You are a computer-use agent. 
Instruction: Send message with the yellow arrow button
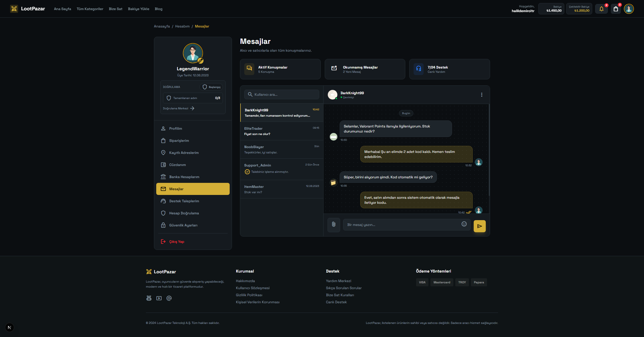coord(479,226)
